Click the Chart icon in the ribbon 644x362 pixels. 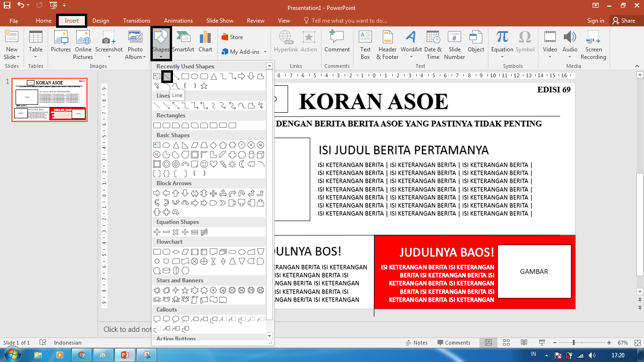pos(205,42)
